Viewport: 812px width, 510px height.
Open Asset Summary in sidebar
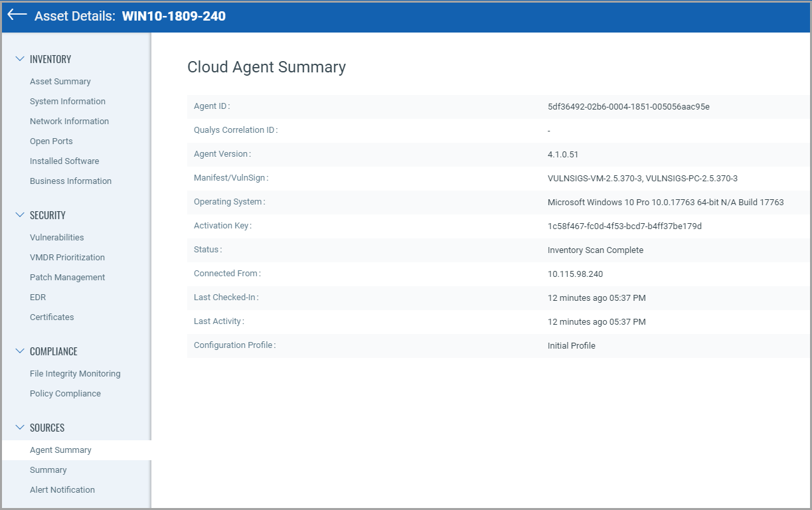pyautogui.click(x=60, y=82)
